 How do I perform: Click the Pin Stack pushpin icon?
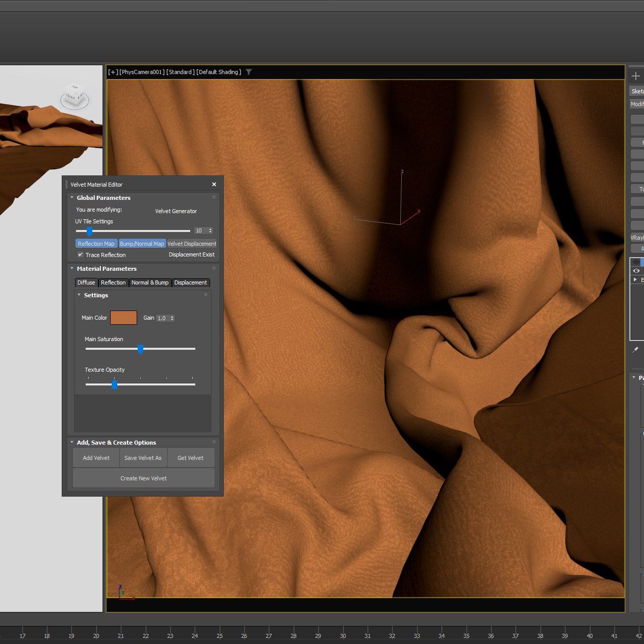635,350
